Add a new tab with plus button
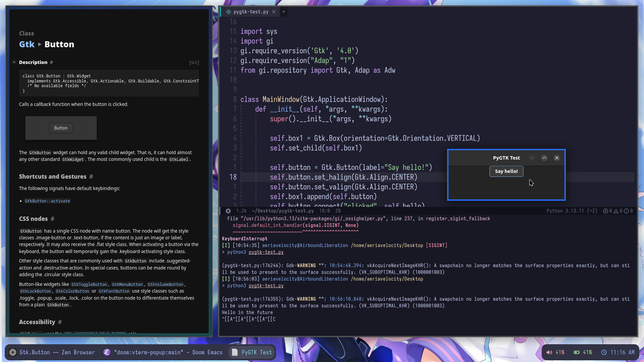The width and height of the screenshot is (644, 362). coord(284,12)
